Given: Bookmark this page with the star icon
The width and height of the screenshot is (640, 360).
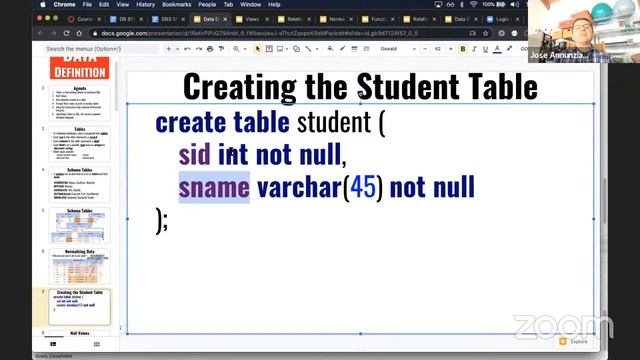Looking at the screenshot, I should pyautogui.click(x=486, y=33).
